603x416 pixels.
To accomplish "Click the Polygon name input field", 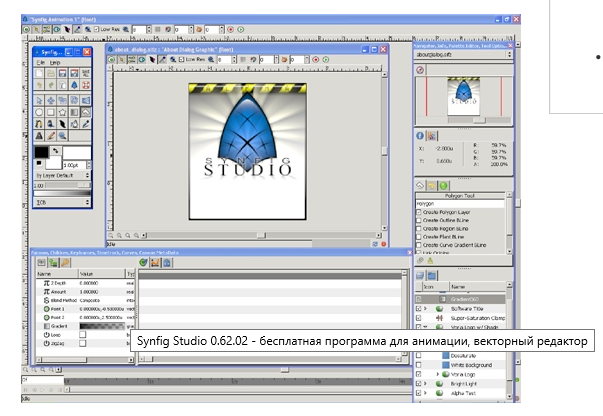I will [x=460, y=204].
